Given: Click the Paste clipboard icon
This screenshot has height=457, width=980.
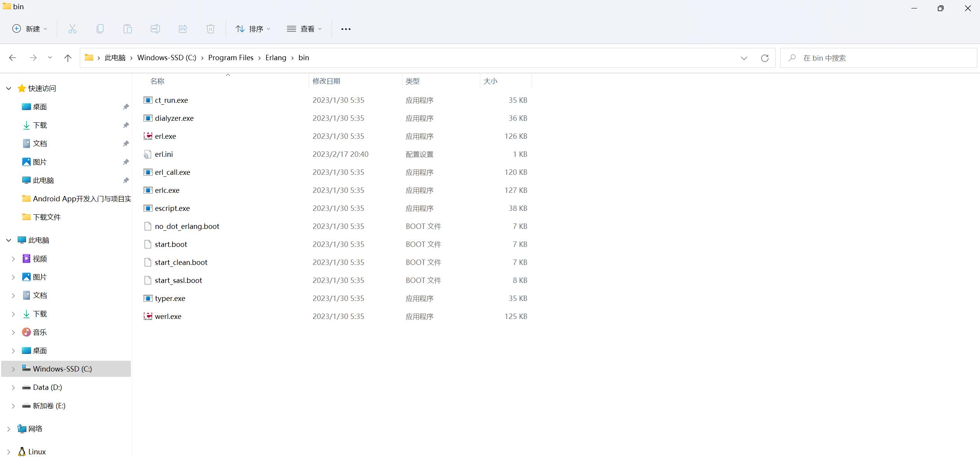Looking at the screenshot, I should 128,29.
